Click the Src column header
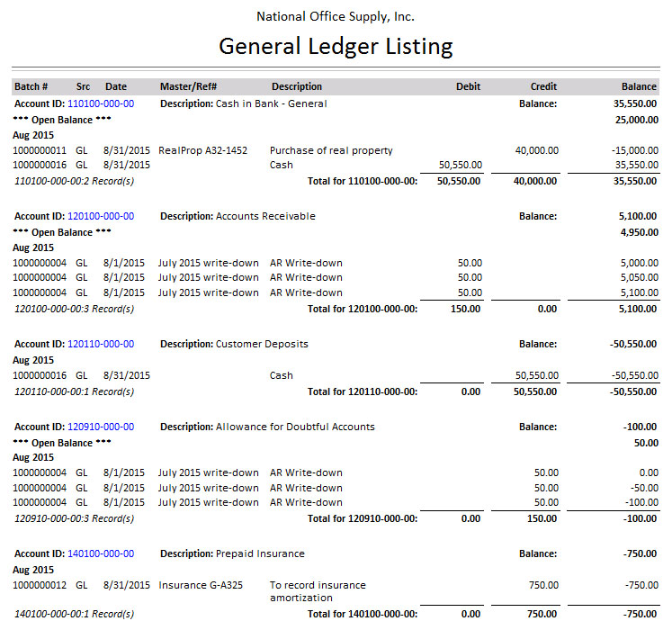The image size is (672, 639). [83, 87]
